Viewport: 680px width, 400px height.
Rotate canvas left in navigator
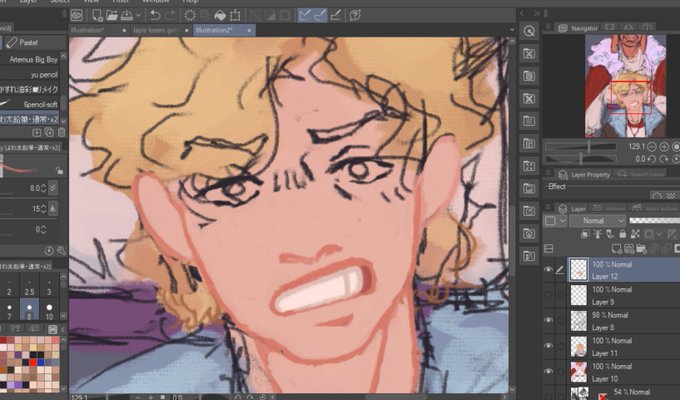[x=651, y=159]
